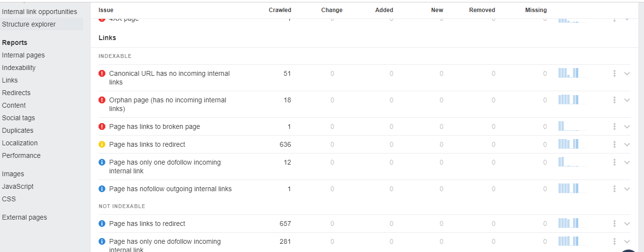Open three-dot menu for Canonical URL issue
The width and height of the screenshot is (644, 252).
point(614,73)
